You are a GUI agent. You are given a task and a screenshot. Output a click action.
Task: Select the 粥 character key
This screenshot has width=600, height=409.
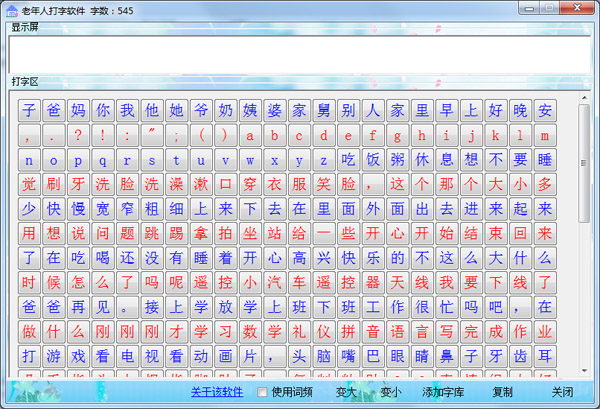coord(397,160)
